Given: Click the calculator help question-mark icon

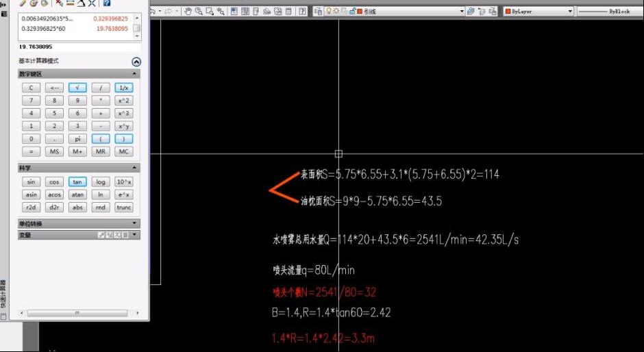Looking at the screenshot, I should tap(107, 3).
